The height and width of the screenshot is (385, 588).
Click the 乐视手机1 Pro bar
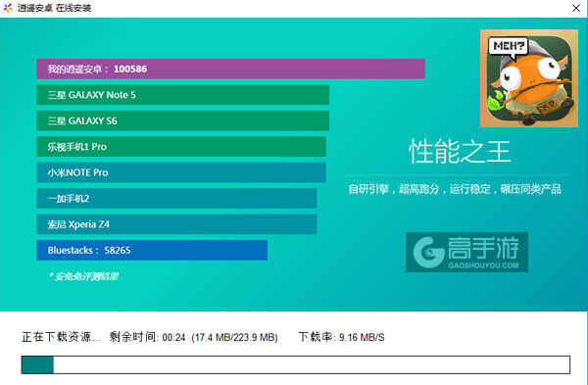(181, 147)
